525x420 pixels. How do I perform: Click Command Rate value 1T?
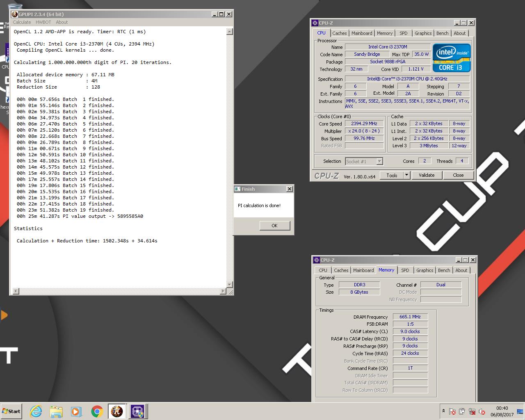(410, 368)
